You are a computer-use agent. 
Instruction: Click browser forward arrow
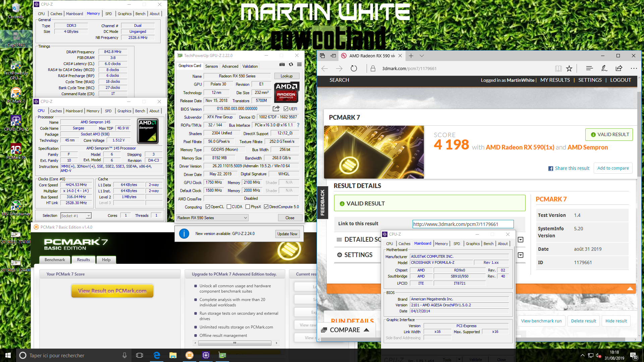click(x=339, y=68)
